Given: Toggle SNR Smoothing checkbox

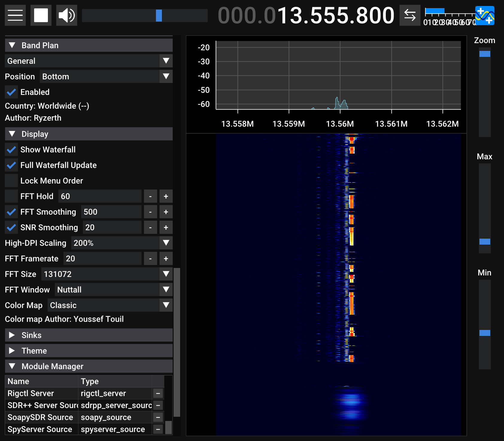Looking at the screenshot, I should [11, 227].
